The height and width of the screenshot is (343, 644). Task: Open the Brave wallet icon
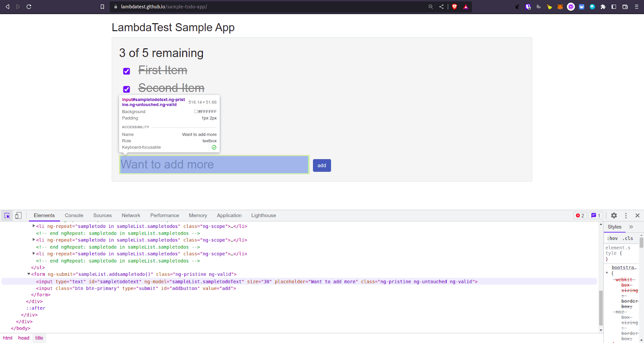[625, 7]
